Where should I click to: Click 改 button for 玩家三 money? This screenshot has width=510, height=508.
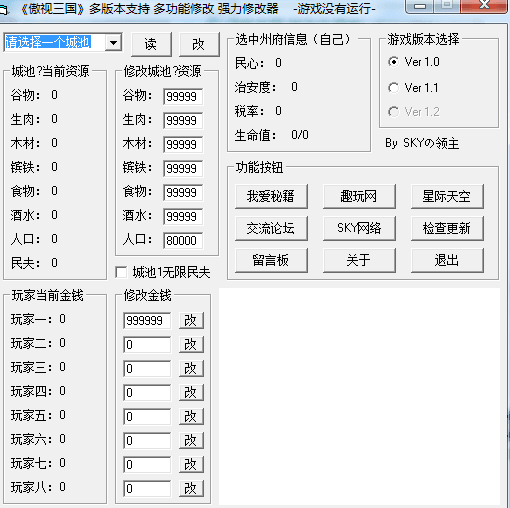coord(191,369)
